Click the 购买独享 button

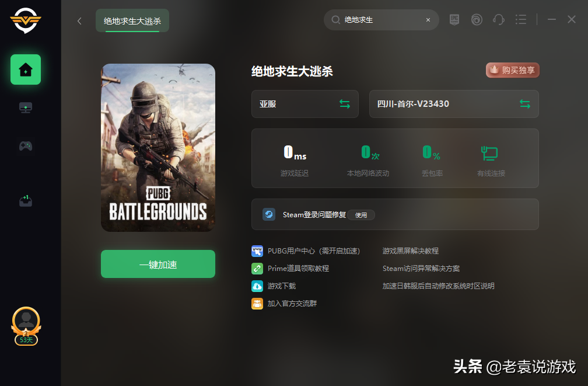[x=513, y=70]
